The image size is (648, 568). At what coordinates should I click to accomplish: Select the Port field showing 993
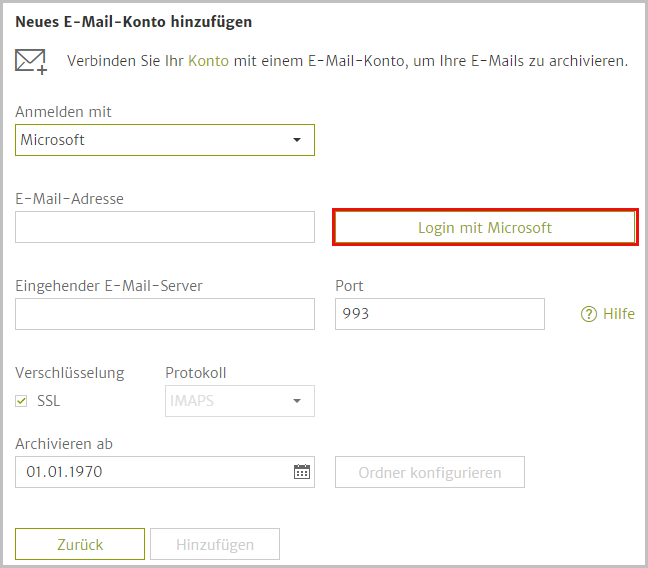point(440,314)
